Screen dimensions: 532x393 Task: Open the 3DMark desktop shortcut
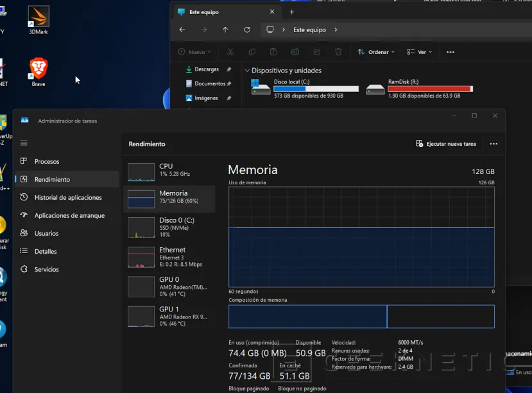click(x=39, y=18)
